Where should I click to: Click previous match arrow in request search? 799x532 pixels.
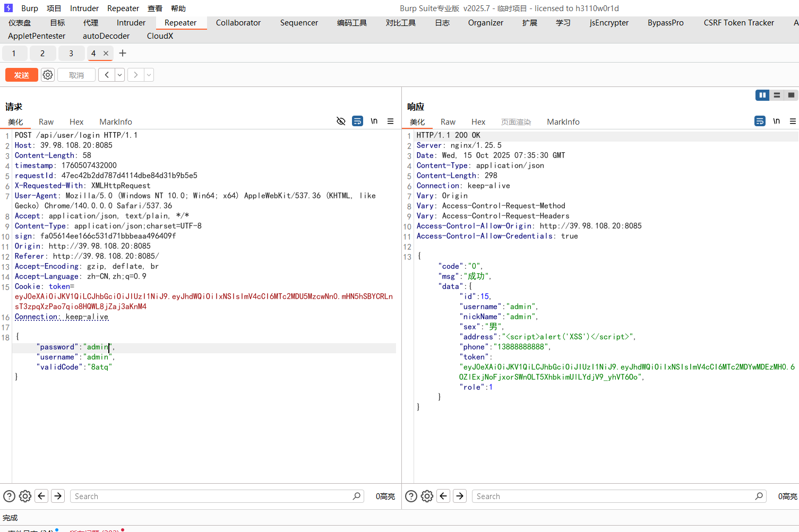click(x=41, y=496)
